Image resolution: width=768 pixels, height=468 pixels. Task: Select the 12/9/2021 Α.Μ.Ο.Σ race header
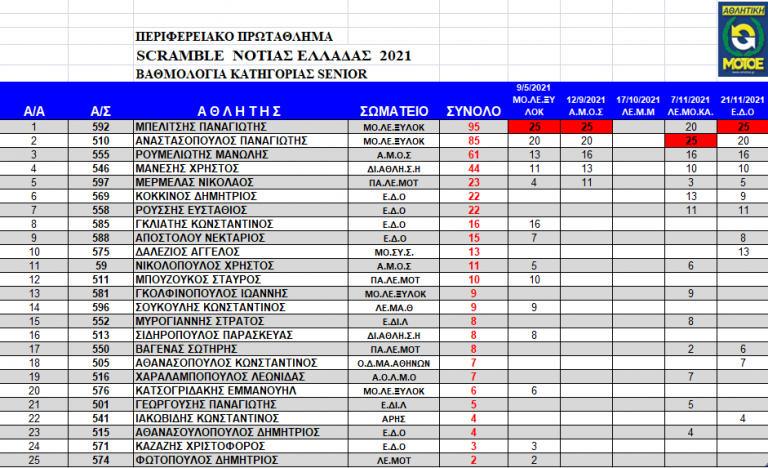pyautogui.click(x=586, y=106)
